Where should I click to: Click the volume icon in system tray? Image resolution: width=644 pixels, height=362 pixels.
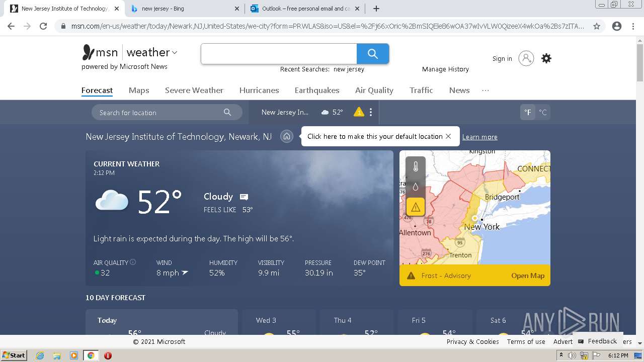point(572,356)
